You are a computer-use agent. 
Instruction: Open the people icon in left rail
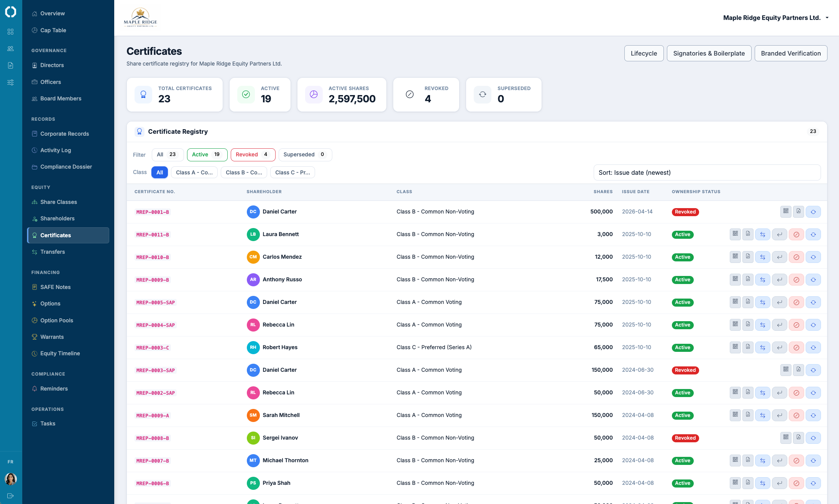(11, 49)
